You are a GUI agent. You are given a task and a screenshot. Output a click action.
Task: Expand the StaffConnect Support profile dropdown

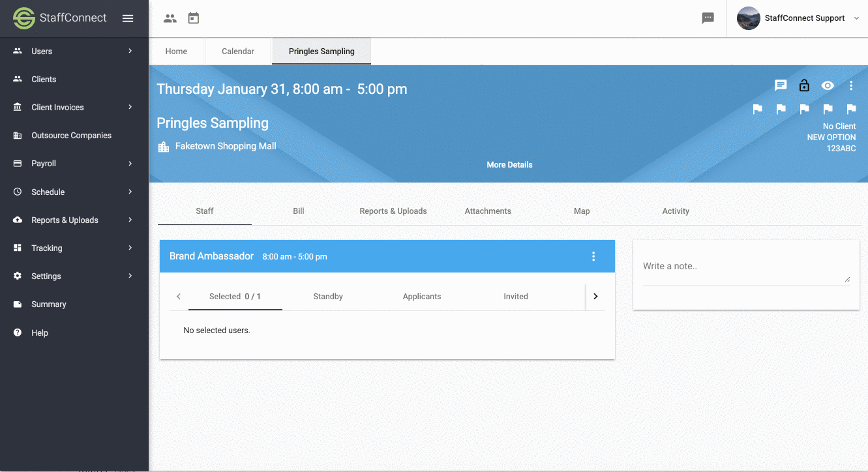(x=857, y=18)
